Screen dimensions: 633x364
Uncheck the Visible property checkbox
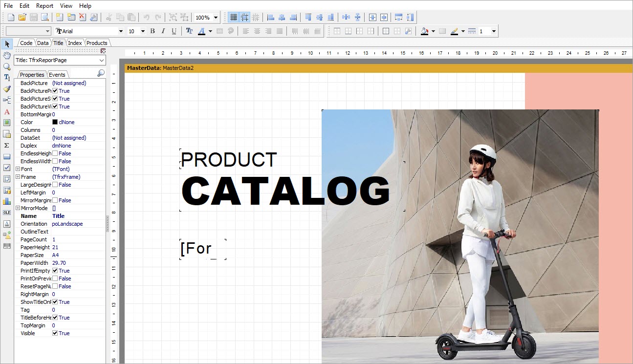point(55,333)
